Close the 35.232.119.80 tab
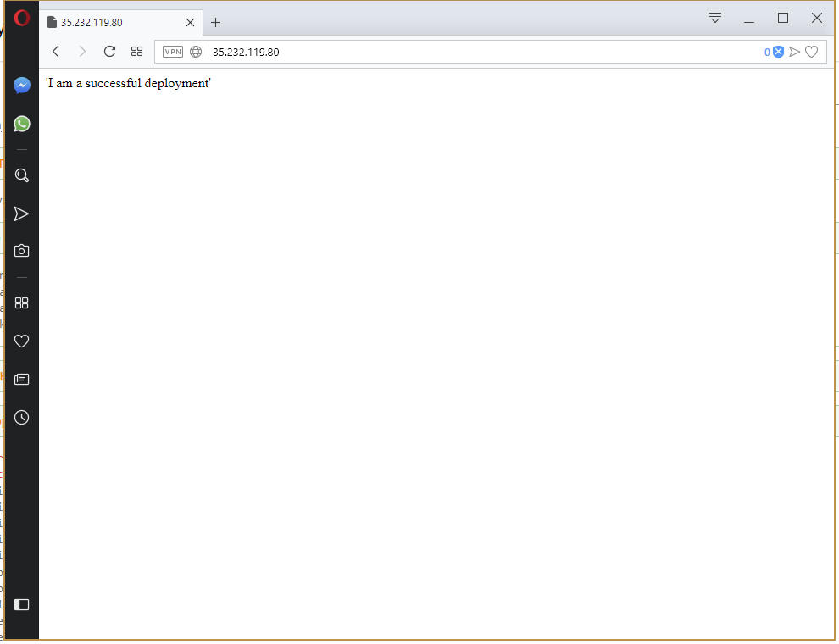This screenshot has width=839, height=644. point(190,23)
